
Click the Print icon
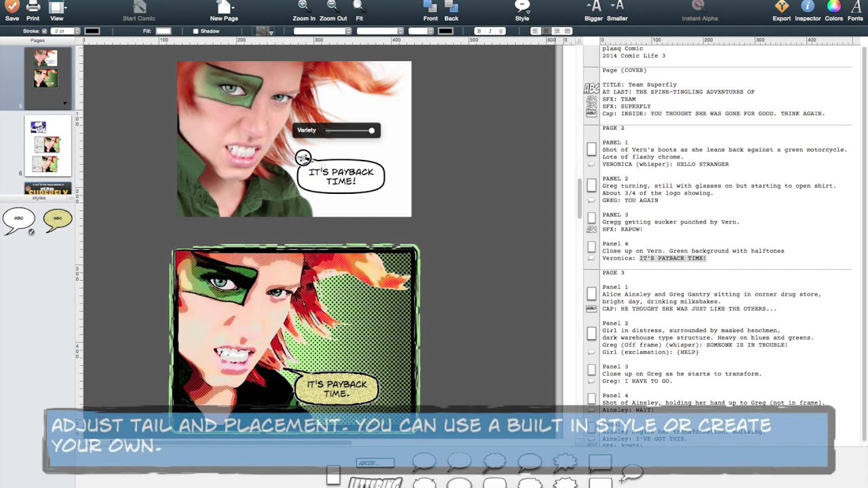click(33, 7)
